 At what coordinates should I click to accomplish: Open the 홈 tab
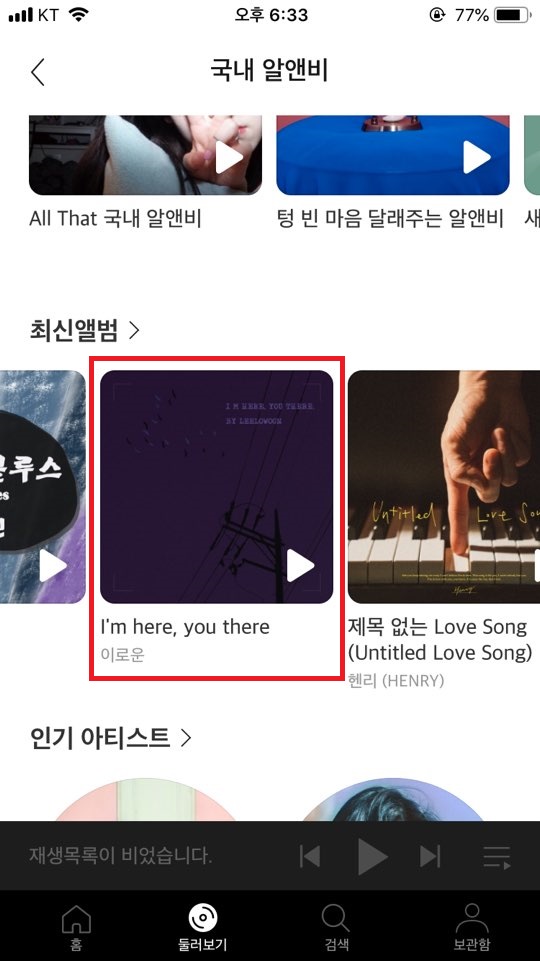coord(76,926)
